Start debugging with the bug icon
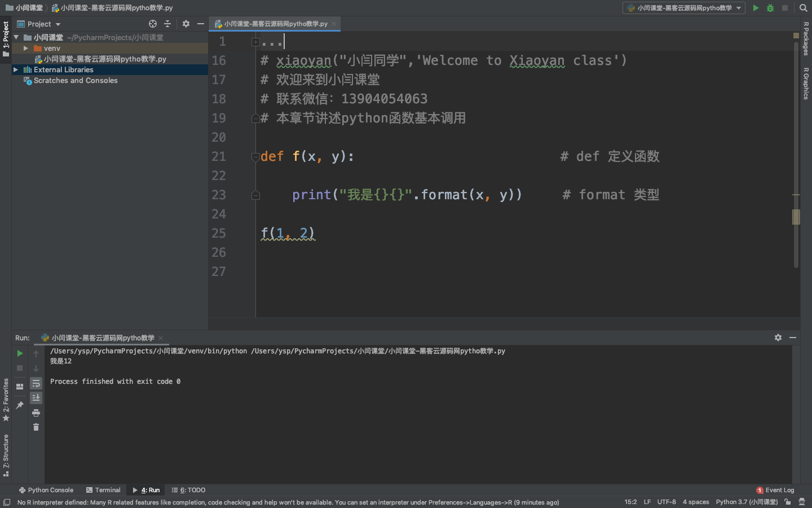This screenshot has width=812, height=508. (x=770, y=8)
